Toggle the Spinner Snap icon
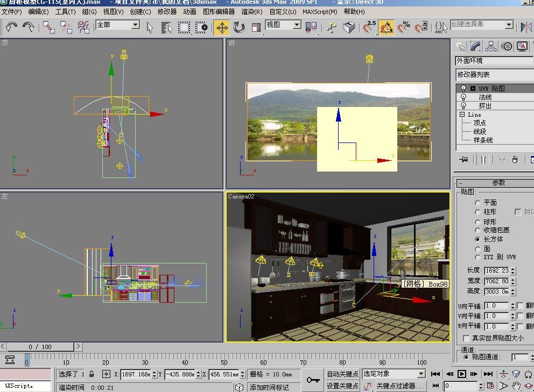534x392 pixels. click(x=421, y=27)
